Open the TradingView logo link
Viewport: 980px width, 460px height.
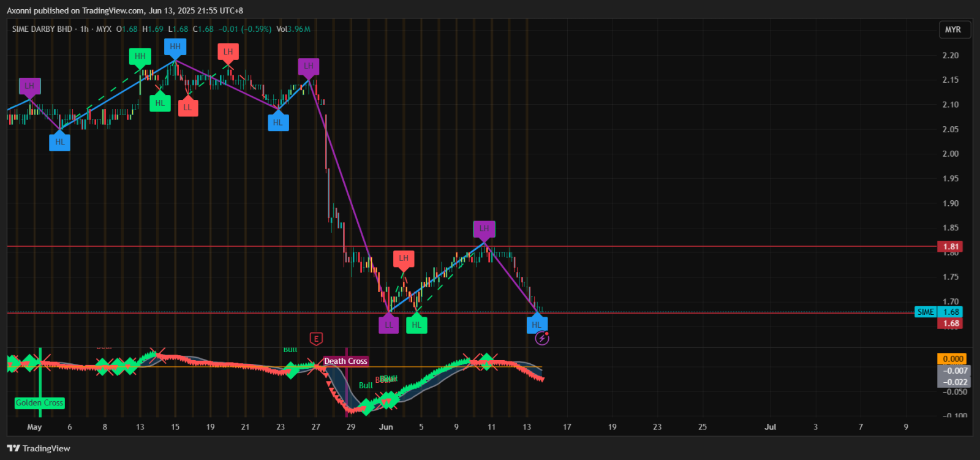(39, 448)
